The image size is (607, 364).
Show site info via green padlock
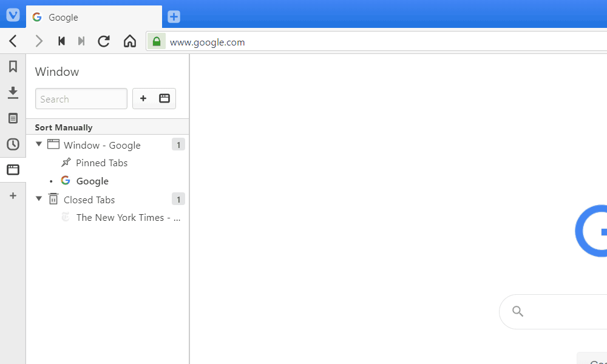coord(157,41)
